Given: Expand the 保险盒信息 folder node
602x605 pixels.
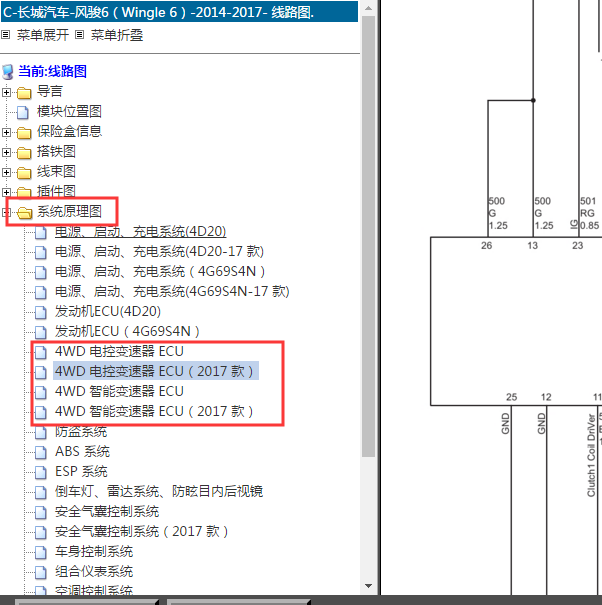Looking at the screenshot, I should [x=6, y=132].
